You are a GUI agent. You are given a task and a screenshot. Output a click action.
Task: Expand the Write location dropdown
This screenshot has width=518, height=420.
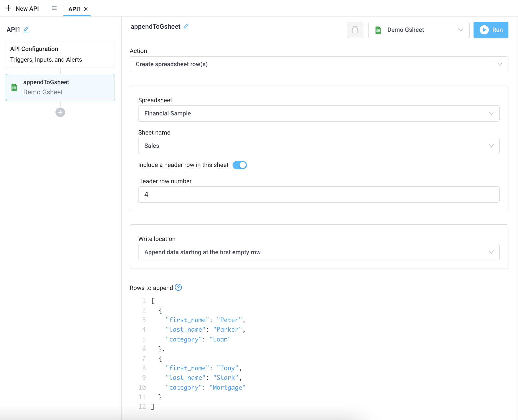click(x=319, y=252)
